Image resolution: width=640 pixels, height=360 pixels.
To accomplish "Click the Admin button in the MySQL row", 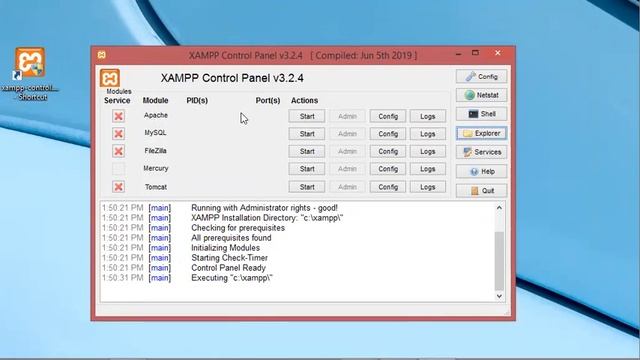I will [x=347, y=134].
